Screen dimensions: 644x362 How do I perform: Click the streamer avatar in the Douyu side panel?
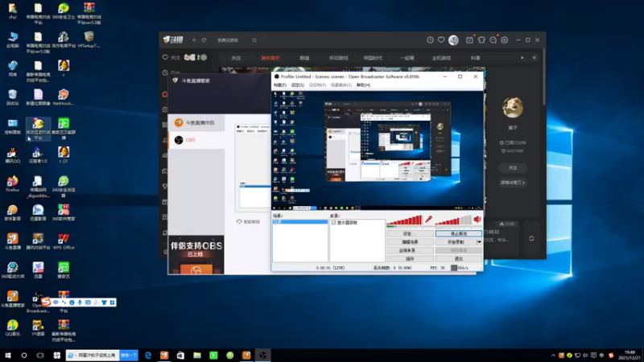click(512, 108)
